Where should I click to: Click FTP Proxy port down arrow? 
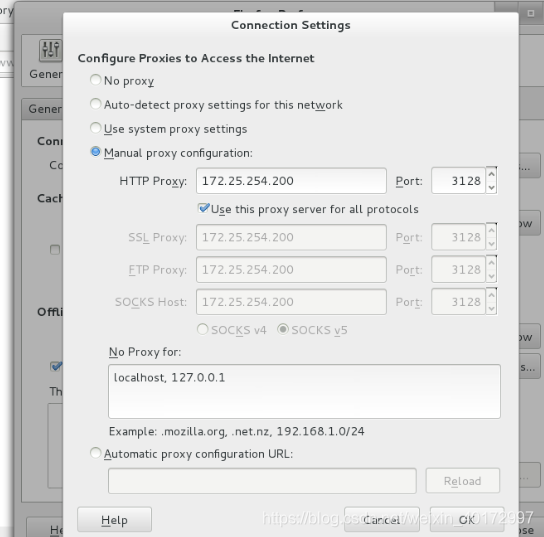(x=491, y=276)
